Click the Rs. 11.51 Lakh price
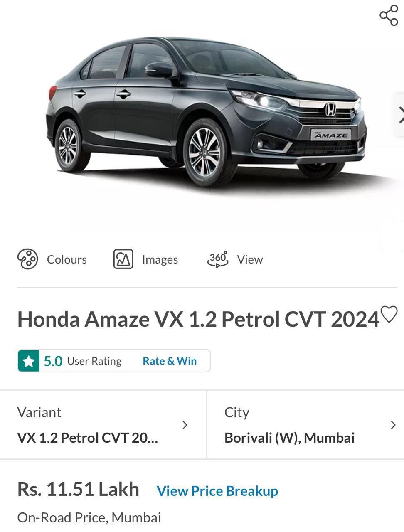 78,489
